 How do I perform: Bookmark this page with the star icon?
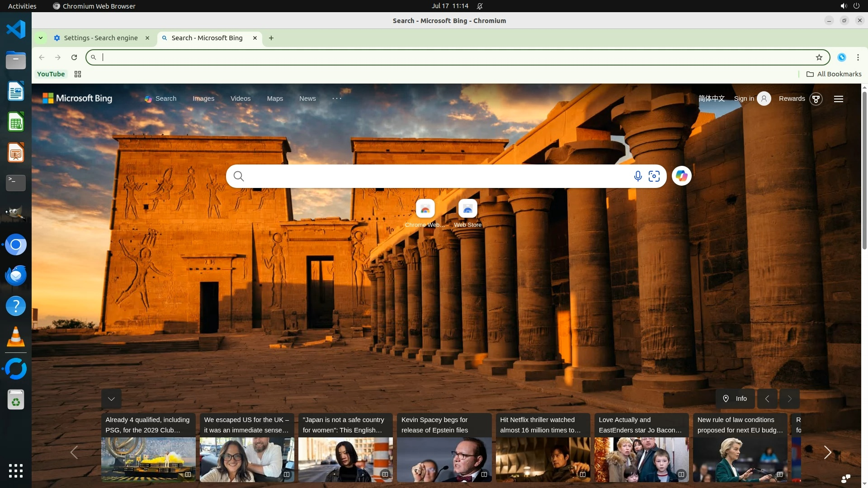[819, 57]
